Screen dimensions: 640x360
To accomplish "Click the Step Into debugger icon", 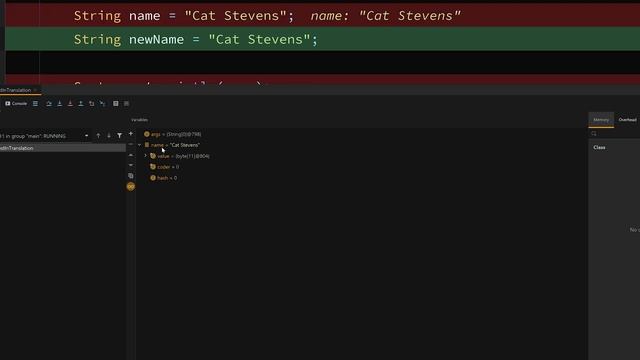I will (x=60, y=104).
